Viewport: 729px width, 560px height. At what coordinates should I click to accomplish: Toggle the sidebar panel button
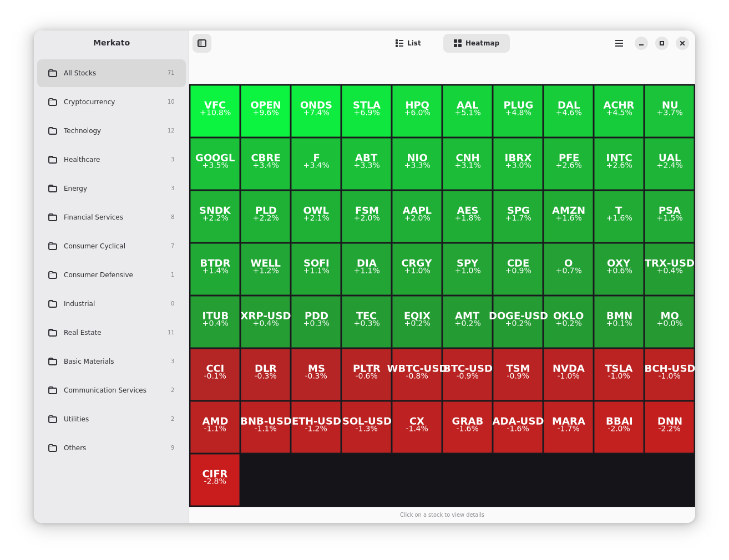click(x=202, y=43)
